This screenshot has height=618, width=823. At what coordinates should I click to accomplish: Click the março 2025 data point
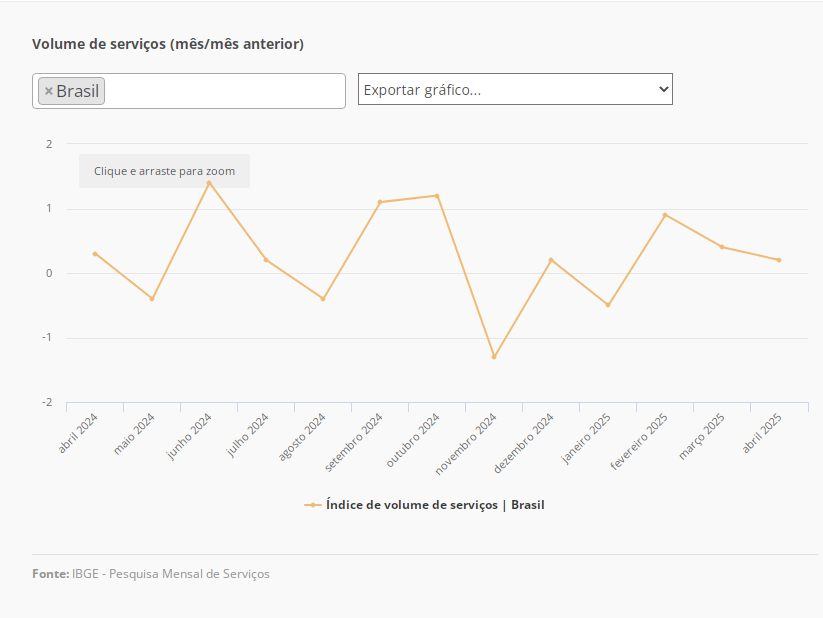coord(722,247)
